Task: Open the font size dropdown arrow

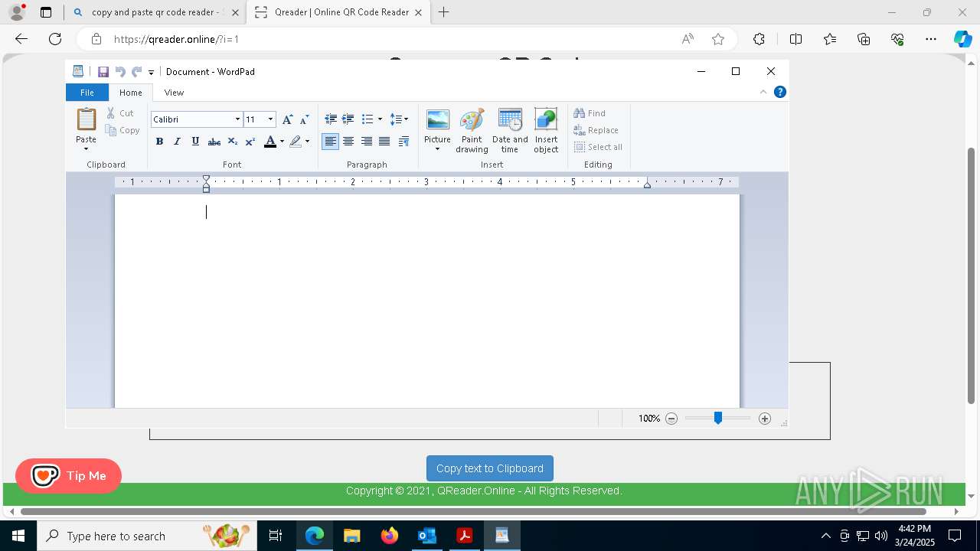Action: pyautogui.click(x=270, y=119)
